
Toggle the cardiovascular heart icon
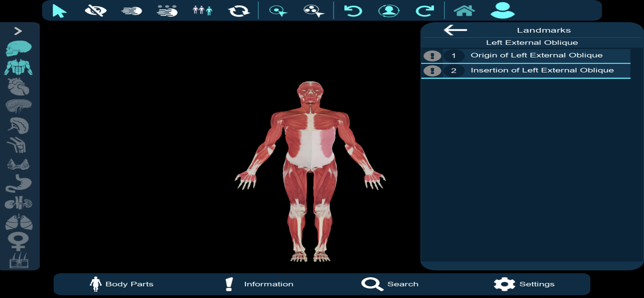18,87
